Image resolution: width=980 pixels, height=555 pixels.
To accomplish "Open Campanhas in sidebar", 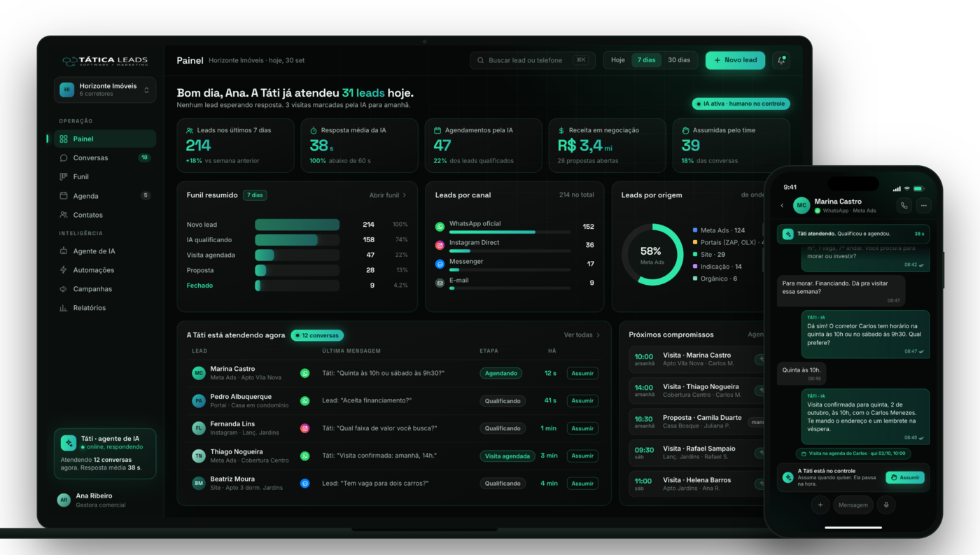I will [105, 289].
